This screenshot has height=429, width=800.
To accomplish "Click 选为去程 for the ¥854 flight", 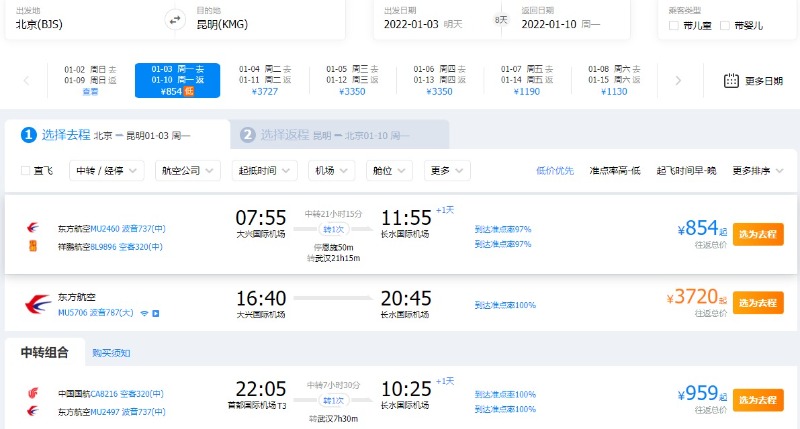I will [758, 234].
